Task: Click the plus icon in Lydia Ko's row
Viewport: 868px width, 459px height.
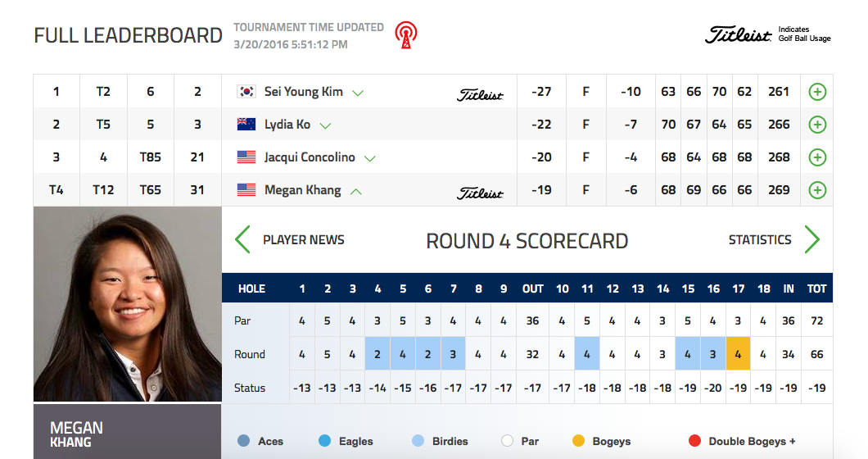Action: (x=817, y=125)
